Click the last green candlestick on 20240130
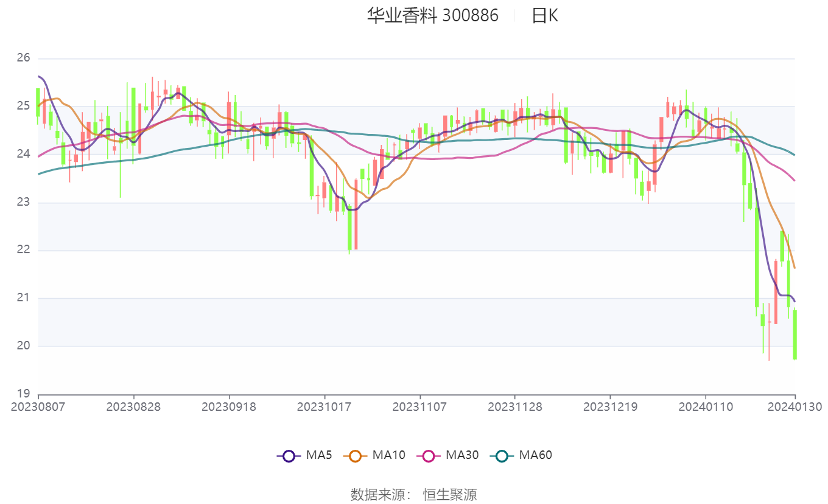Screen dimensions: 828x504 pyautogui.click(x=795, y=335)
